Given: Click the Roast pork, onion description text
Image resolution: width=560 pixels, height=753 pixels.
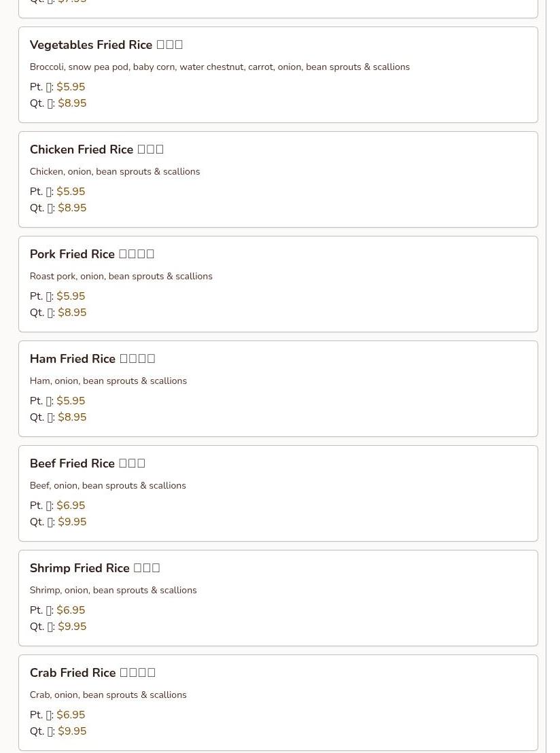Looking at the screenshot, I should pos(121,276).
